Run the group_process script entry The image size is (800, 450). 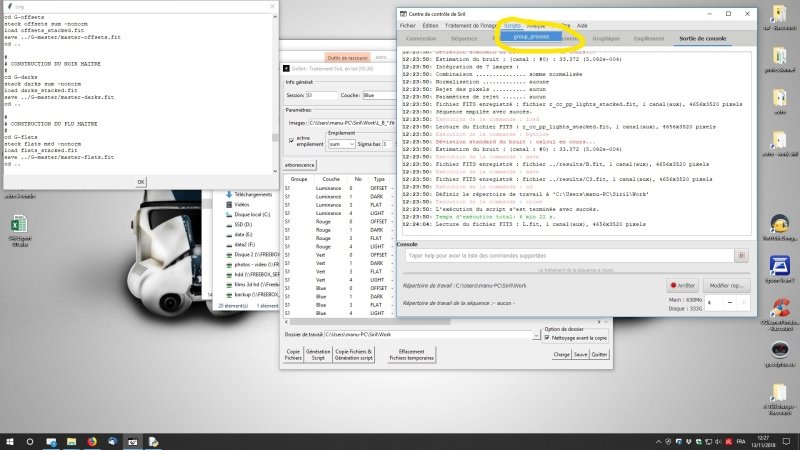pyautogui.click(x=531, y=37)
